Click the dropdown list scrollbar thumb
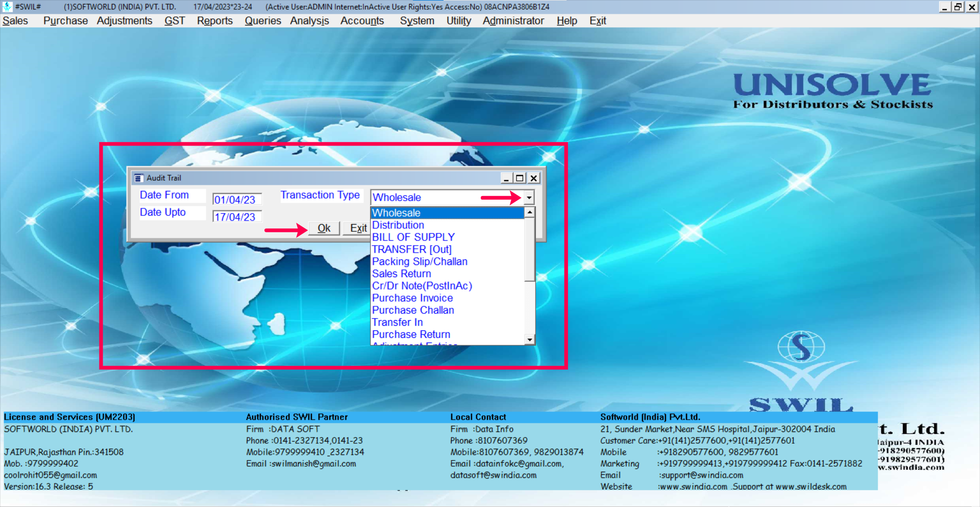 (x=530, y=249)
